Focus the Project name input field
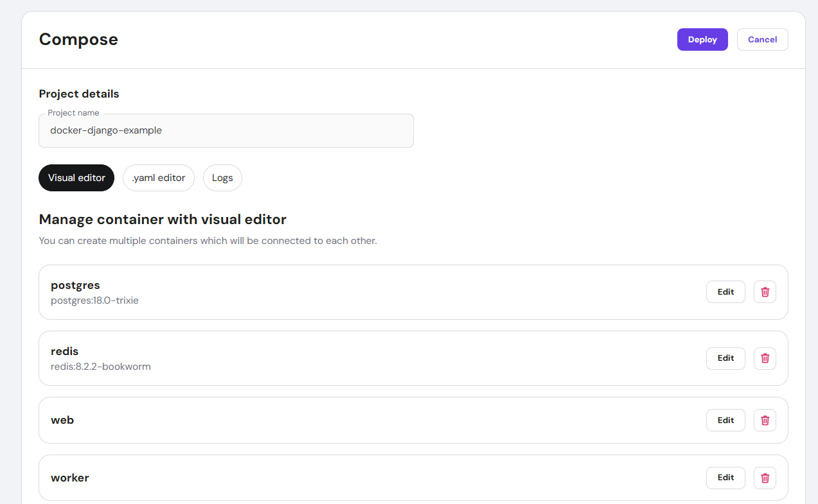This screenshot has width=818, height=504. click(226, 131)
